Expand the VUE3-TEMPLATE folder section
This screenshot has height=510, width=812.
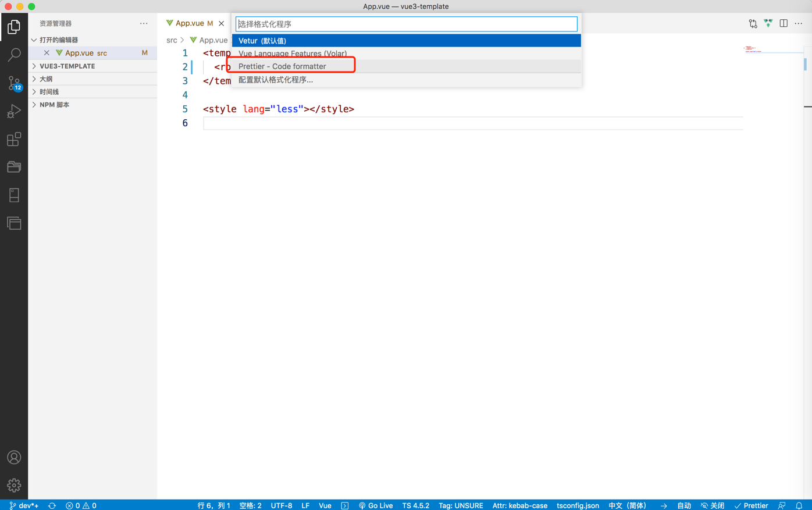(92, 66)
